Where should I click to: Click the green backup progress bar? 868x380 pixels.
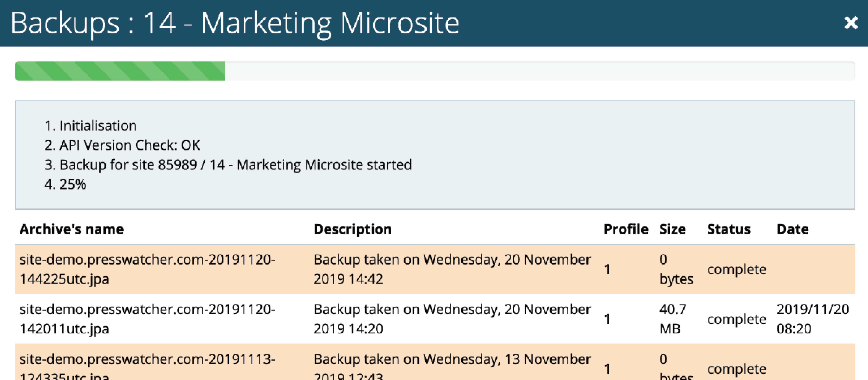pyautogui.click(x=120, y=71)
